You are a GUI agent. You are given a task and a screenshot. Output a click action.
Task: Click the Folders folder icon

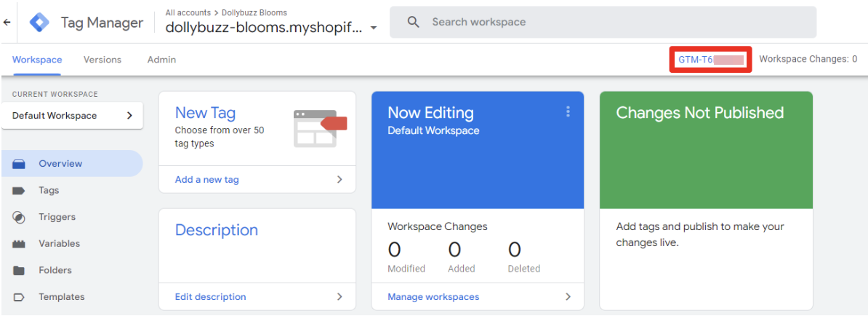coord(20,271)
